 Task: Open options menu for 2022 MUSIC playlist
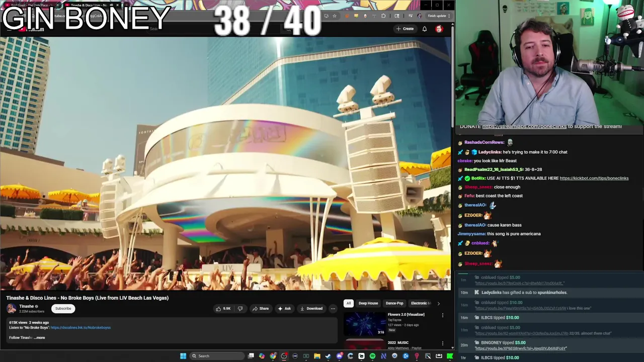(443, 343)
